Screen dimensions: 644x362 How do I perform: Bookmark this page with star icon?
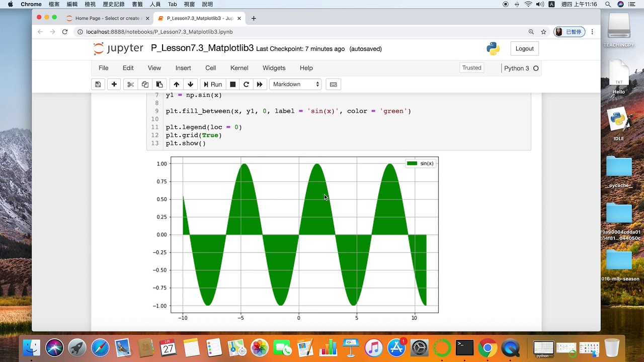click(x=543, y=32)
